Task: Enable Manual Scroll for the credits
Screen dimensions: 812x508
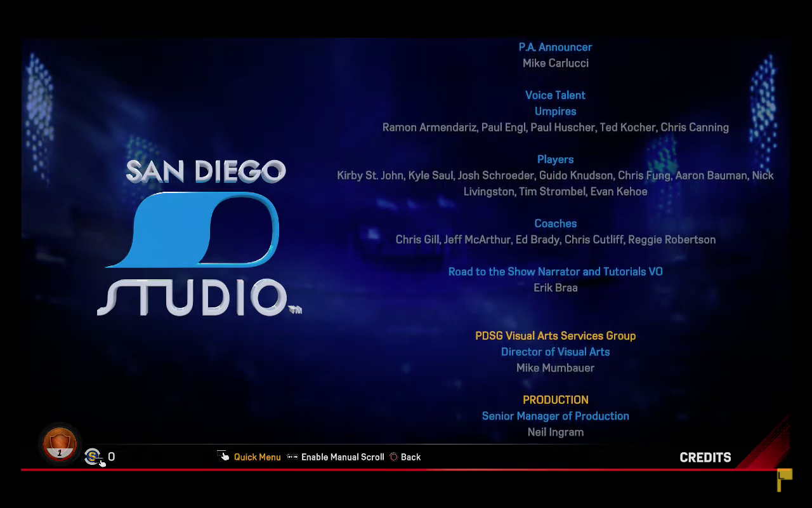Action: [343, 457]
